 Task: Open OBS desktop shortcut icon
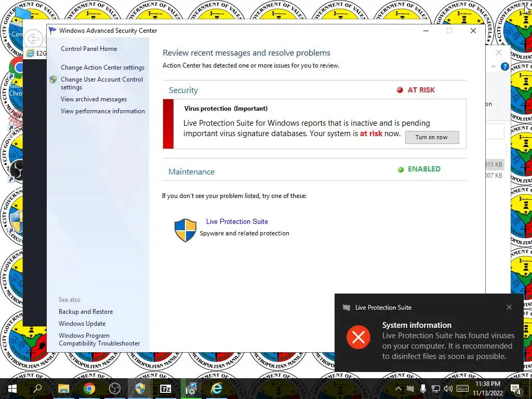(16, 170)
